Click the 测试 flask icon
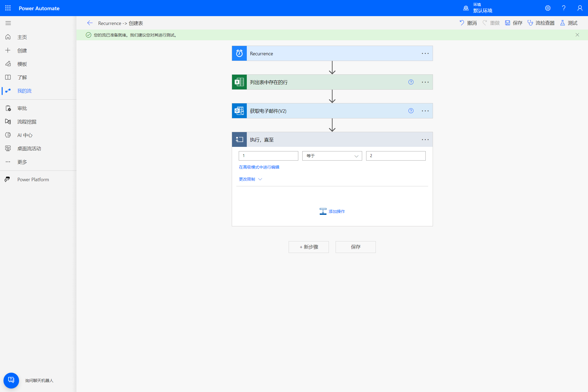 (x=563, y=23)
